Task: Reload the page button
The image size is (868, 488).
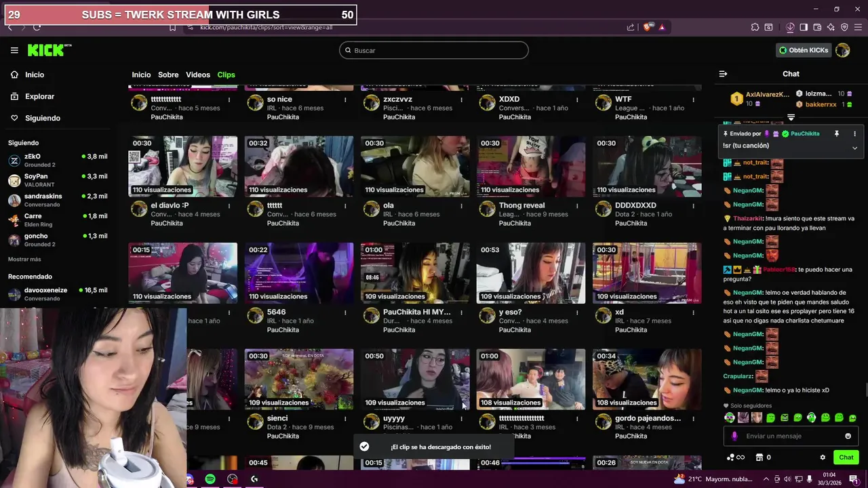Action: tap(37, 27)
